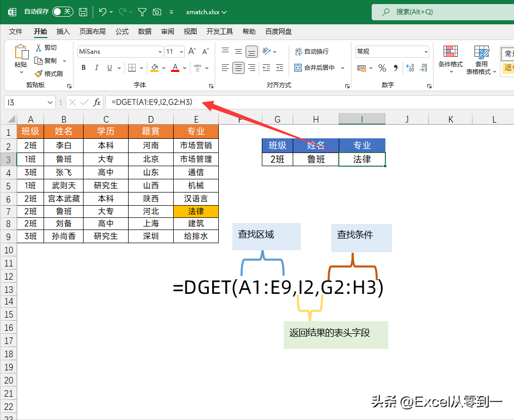Image resolution: width=514 pixels, height=420 pixels.
Task: Click the middle align icon
Action: coord(239,51)
